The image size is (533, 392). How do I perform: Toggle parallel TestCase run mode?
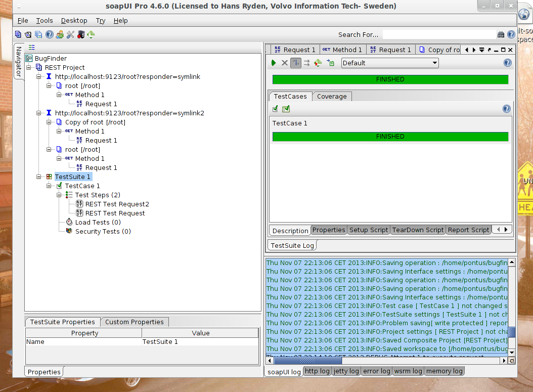(x=307, y=63)
